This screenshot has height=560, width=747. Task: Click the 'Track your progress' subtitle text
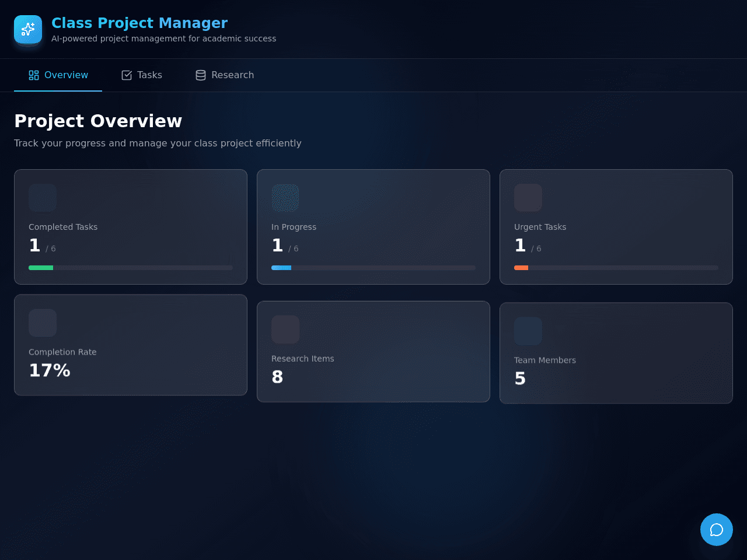(x=158, y=143)
